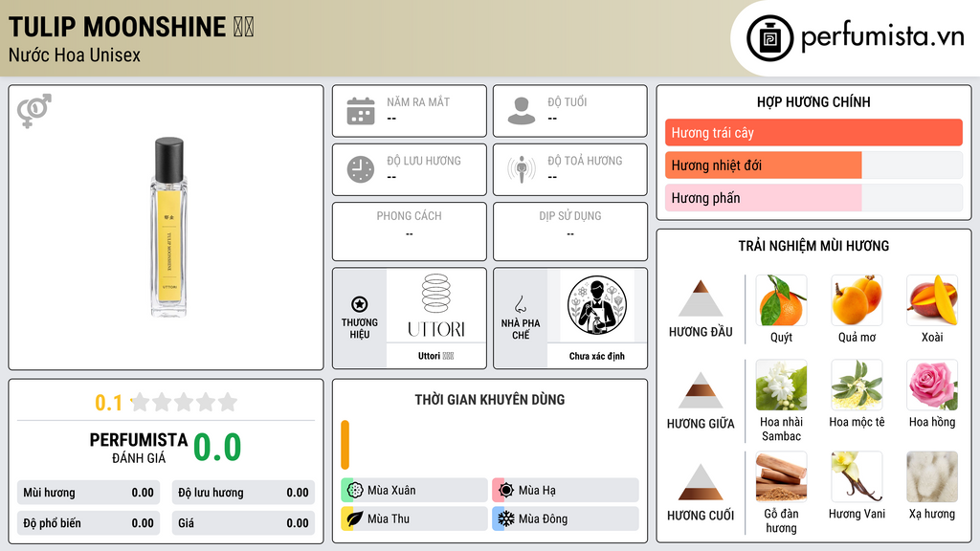
Task: Click the PERFUMISTA ĐÁNH GIÁ label
Action: 139,448
